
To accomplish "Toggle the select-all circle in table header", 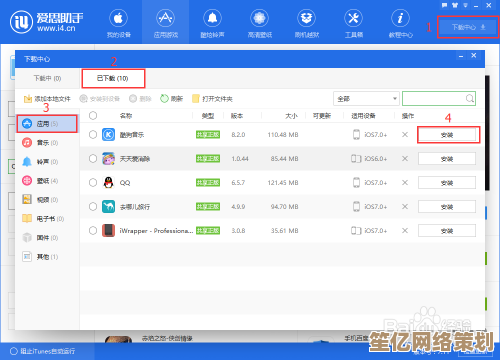I will pos(93,116).
